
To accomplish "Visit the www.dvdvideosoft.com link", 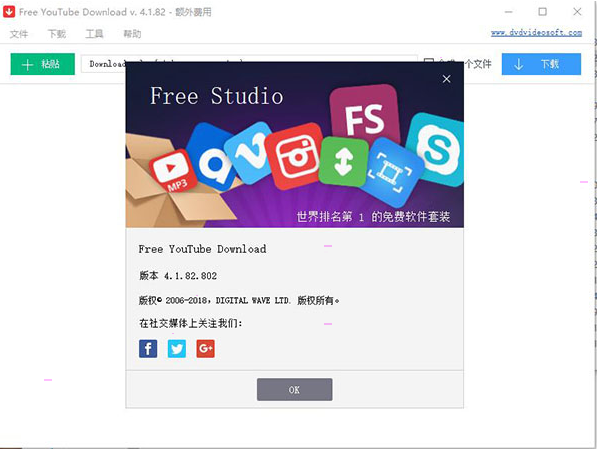I will pyautogui.click(x=536, y=33).
